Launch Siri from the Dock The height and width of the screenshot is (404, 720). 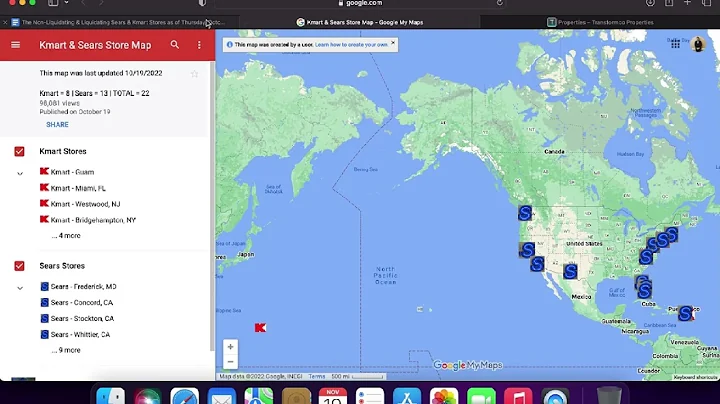pos(147,397)
